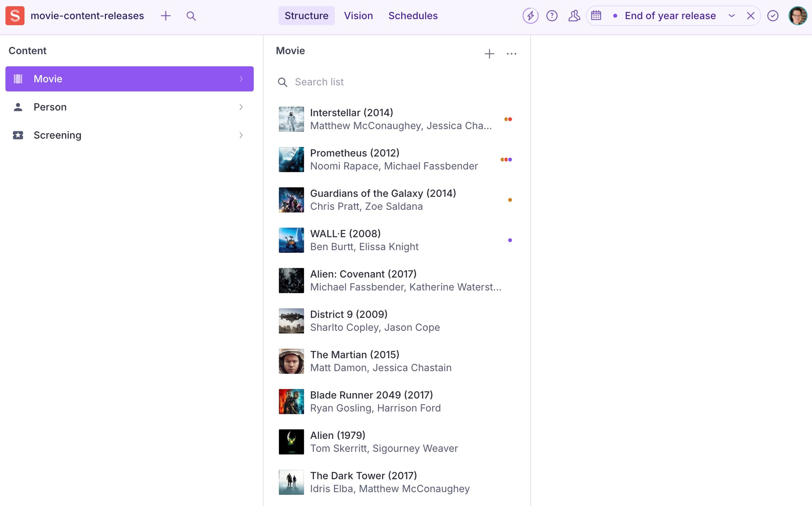Switch to the Vision tab
The height and width of the screenshot is (506, 812).
[x=358, y=16]
